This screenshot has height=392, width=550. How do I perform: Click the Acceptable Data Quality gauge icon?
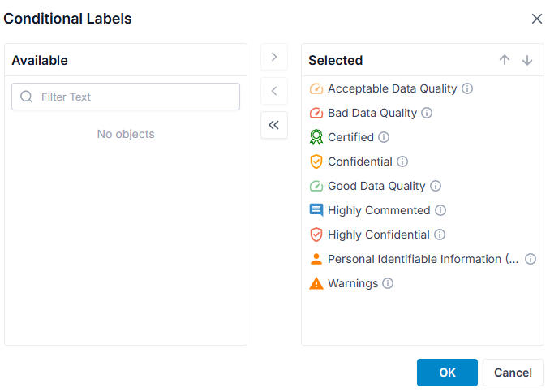316,88
